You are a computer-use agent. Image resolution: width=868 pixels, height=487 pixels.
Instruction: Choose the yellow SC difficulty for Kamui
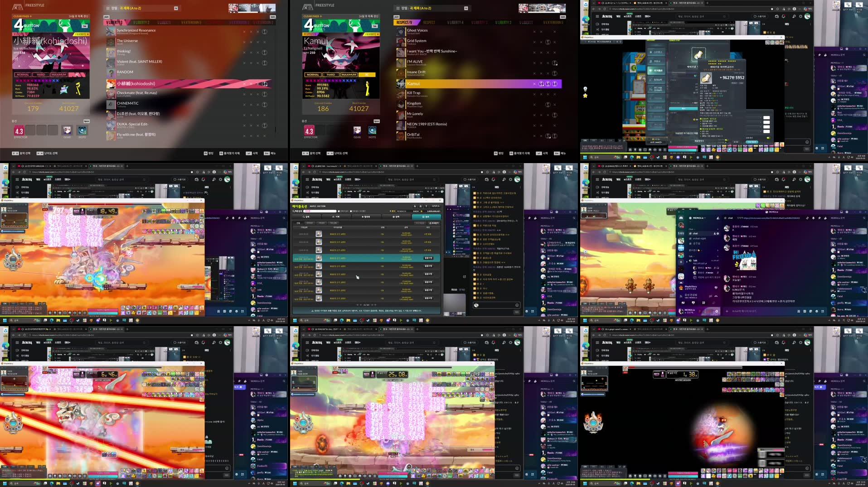pyautogui.click(x=367, y=75)
